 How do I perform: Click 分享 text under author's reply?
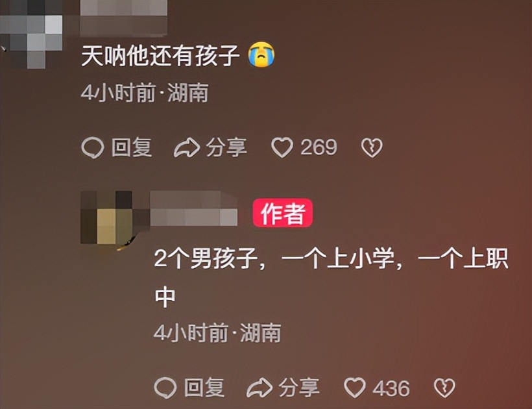coord(299,388)
